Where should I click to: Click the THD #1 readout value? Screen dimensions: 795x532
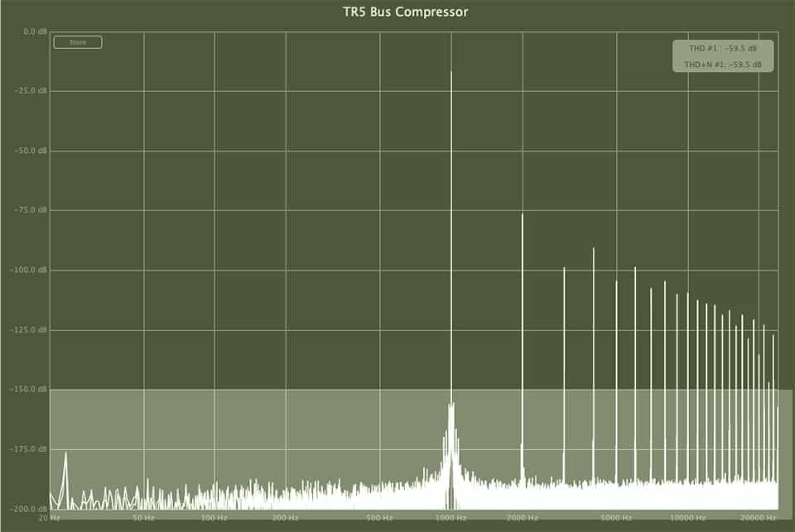[725, 49]
